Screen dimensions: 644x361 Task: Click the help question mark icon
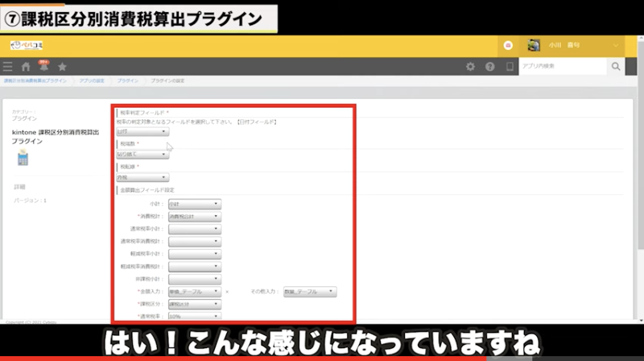489,66
